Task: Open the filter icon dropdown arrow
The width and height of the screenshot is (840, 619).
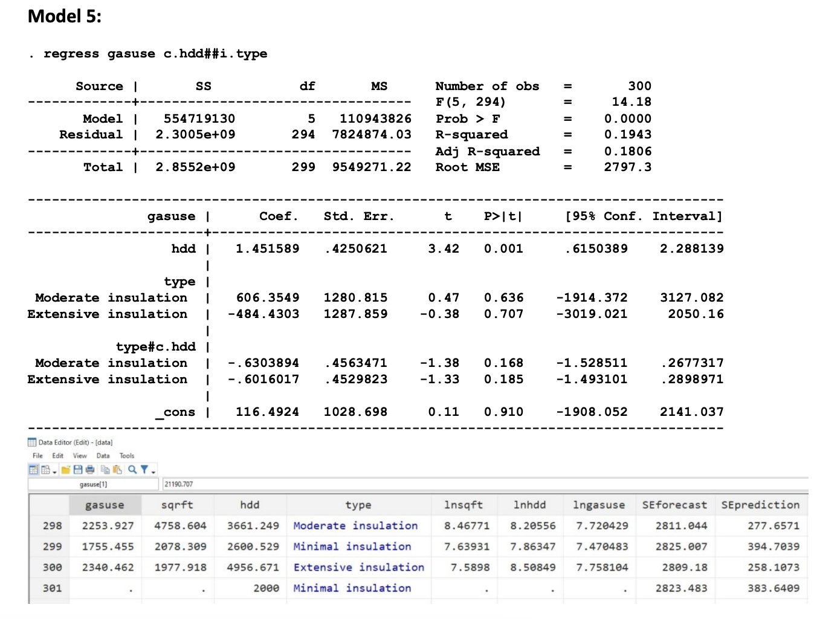Action: [153, 472]
